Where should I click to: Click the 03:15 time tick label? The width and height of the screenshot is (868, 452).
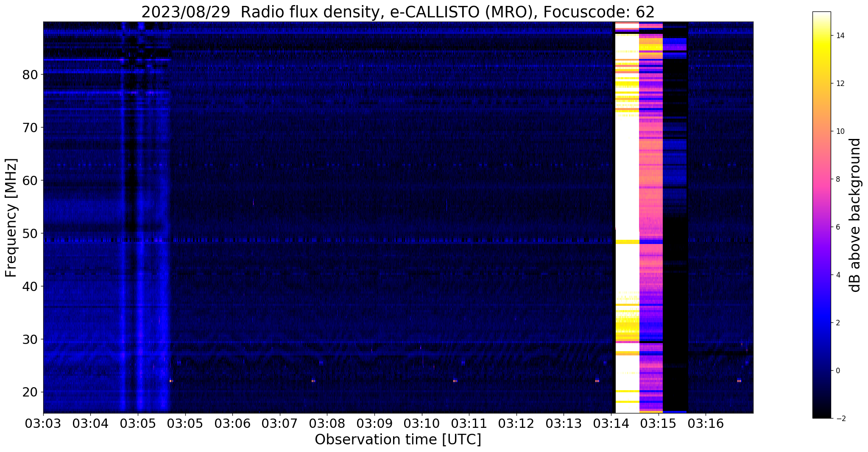coord(658,424)
